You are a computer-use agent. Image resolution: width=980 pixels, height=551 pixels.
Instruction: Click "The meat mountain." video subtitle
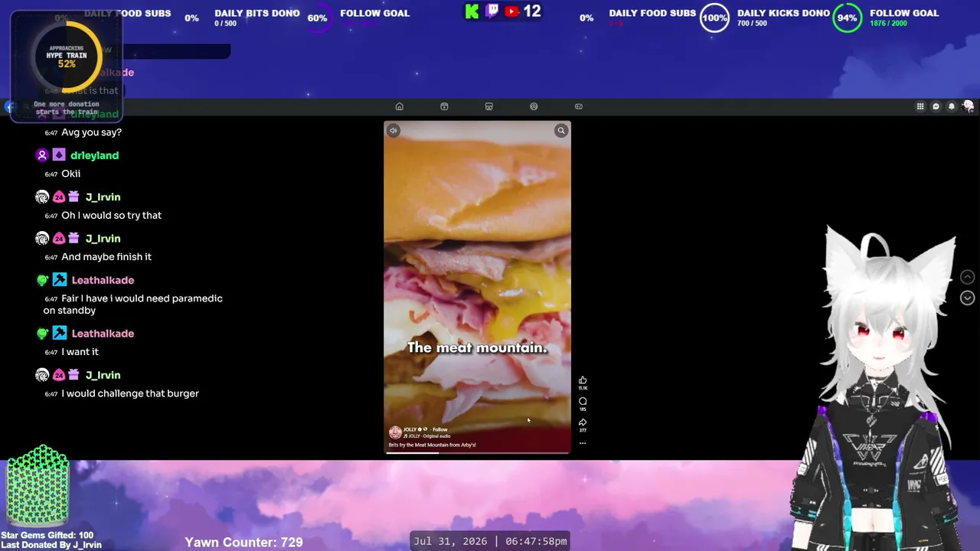point(477,347)
